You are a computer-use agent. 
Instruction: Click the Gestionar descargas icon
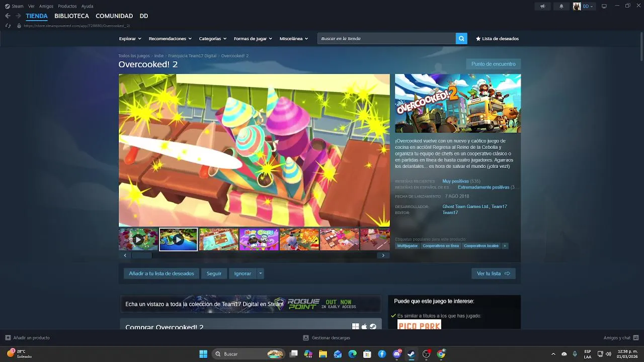(306, 338)
